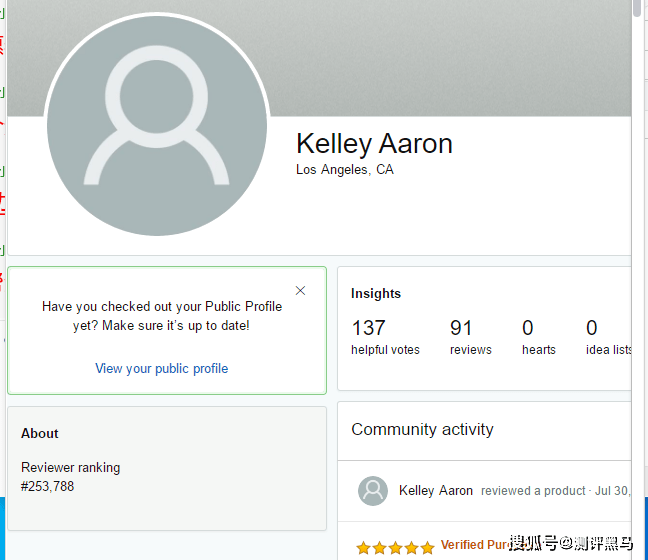Click the large profile avatar picture
Screen dimensions: 648x560
tap(158, 127)
